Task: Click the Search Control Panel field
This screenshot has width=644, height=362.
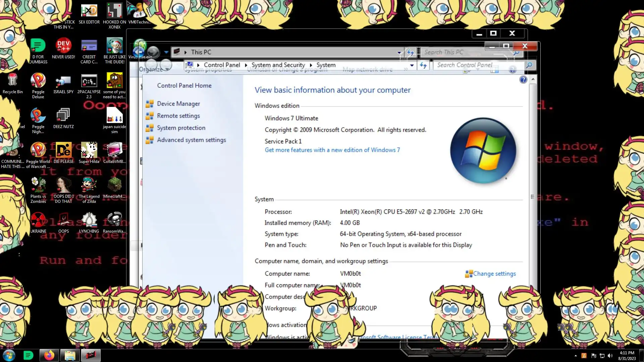Action: (478, 65)
